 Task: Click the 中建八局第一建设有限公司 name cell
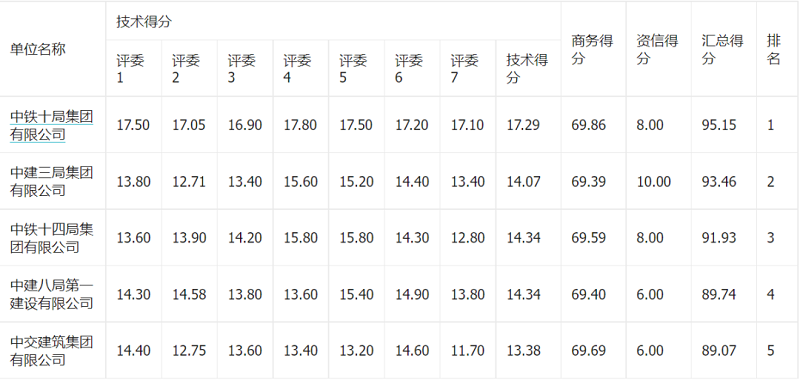click(52, 294)
